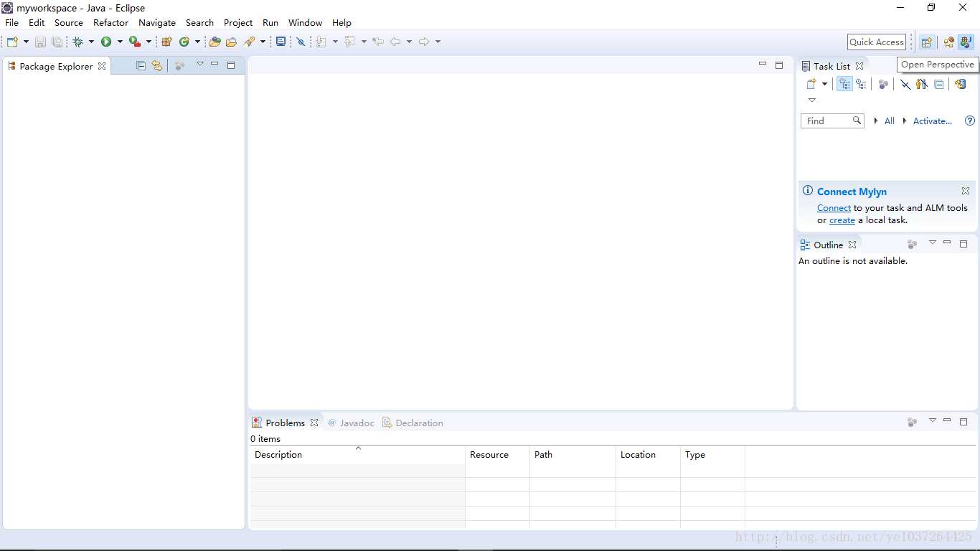Open the Debug dropdown arrow
The image size is (980, 551).
click(x=91, y=42)
